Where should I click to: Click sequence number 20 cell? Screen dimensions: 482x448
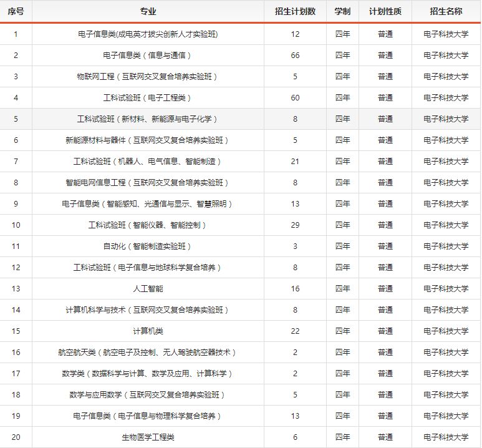[16, 437]
